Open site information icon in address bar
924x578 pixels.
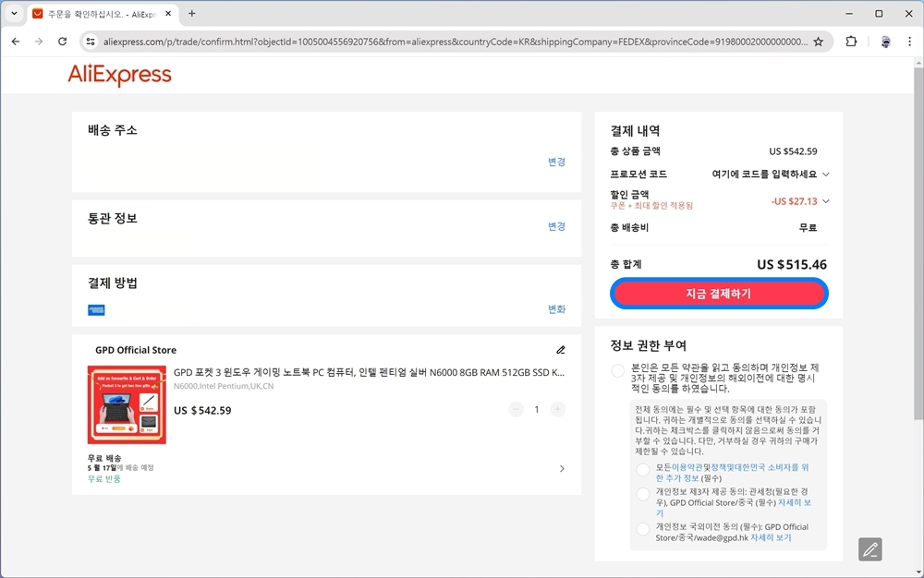coord(91,42)
